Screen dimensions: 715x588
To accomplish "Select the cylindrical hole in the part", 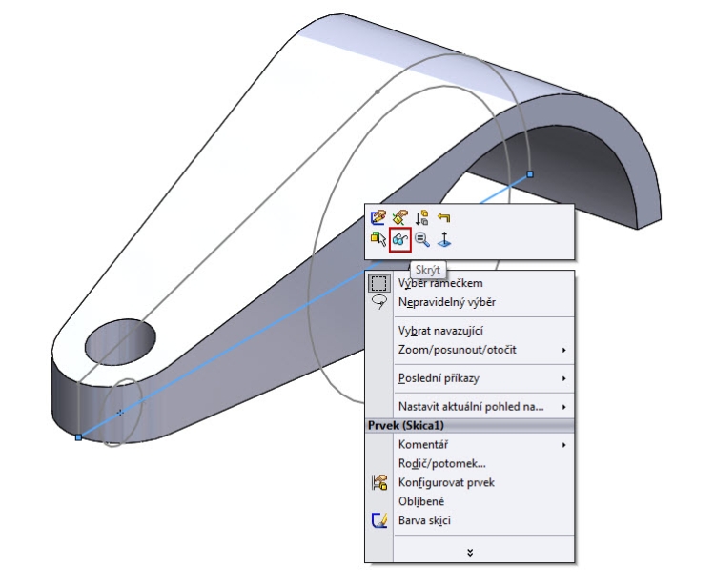I will coord(120,342).
